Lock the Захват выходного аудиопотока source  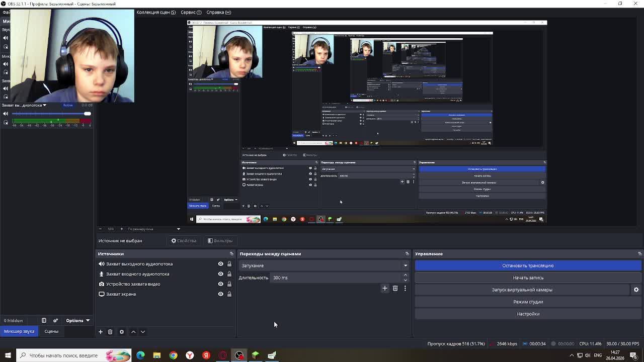point(229,264)
